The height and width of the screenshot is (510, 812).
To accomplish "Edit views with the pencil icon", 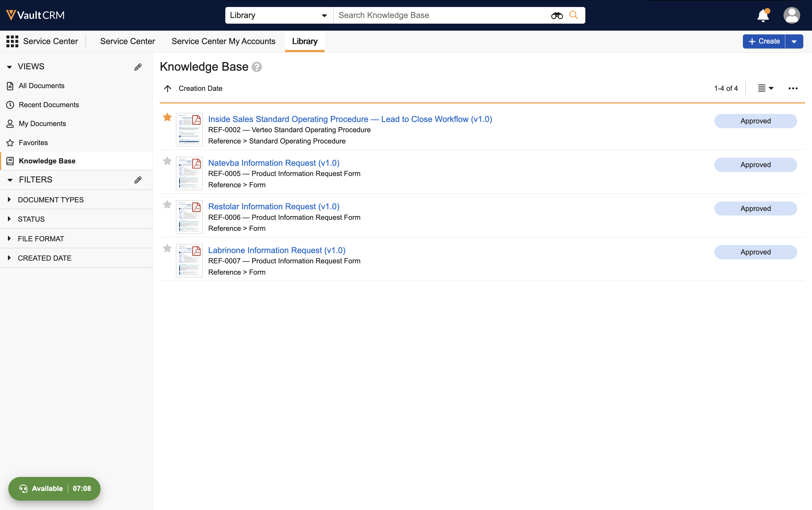I will [x=138, y=67].
